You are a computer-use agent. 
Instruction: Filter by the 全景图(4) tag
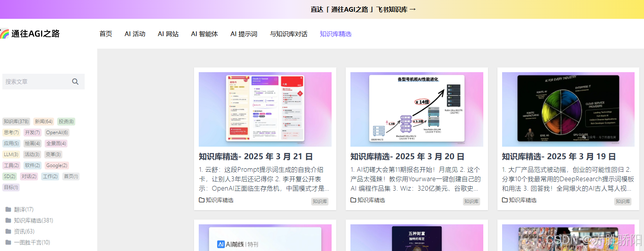click(56, 144)
